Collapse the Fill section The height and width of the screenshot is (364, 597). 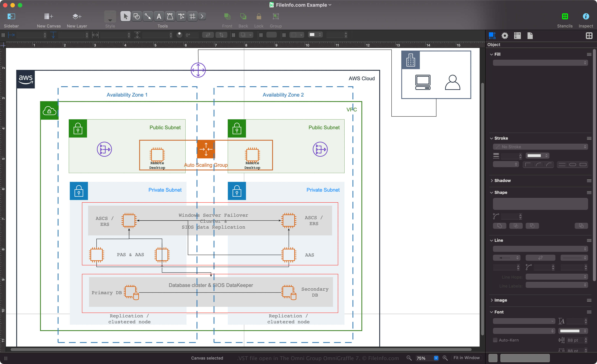coord(491,54)
